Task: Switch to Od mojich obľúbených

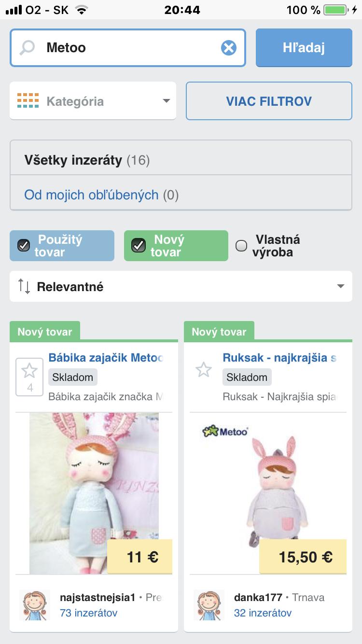Action: tap(92, 195)
